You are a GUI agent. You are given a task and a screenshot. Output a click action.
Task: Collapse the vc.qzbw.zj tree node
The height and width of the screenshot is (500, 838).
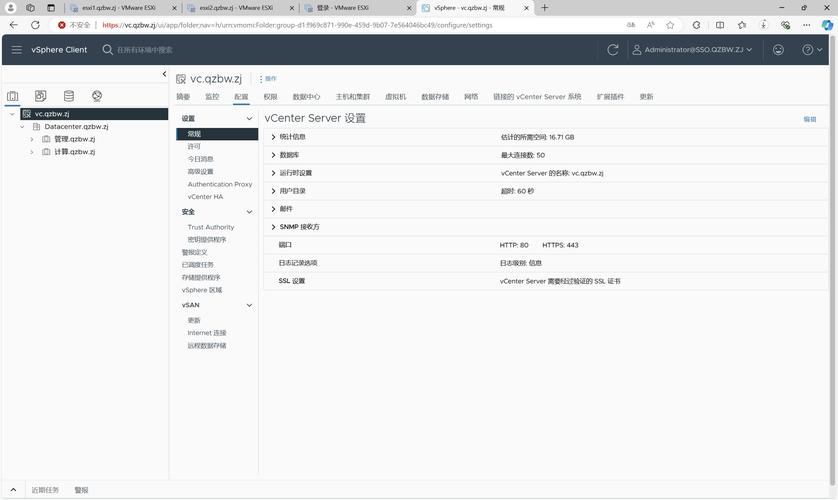tap(12, 114)
